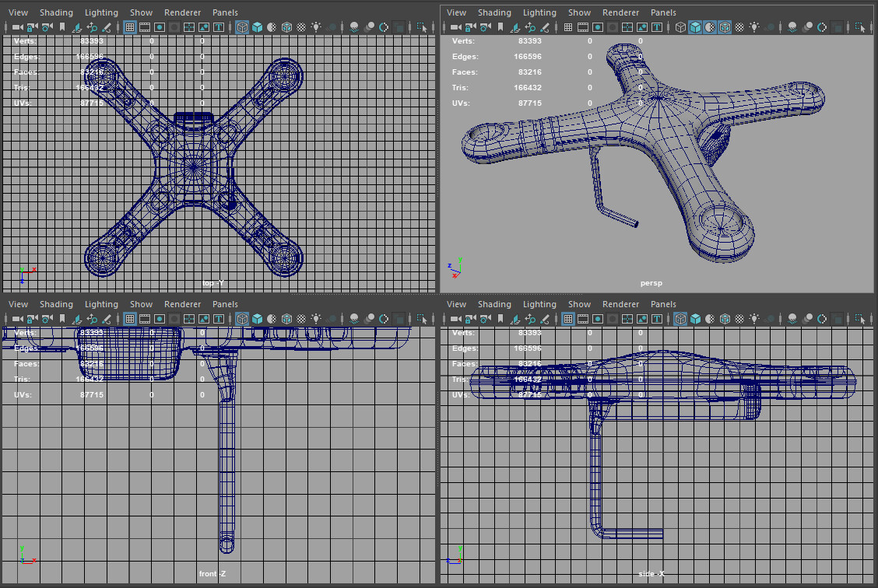
Task: Toggle Resolution Gate in persp panel toolbar
Action: (x=598, y=27)
